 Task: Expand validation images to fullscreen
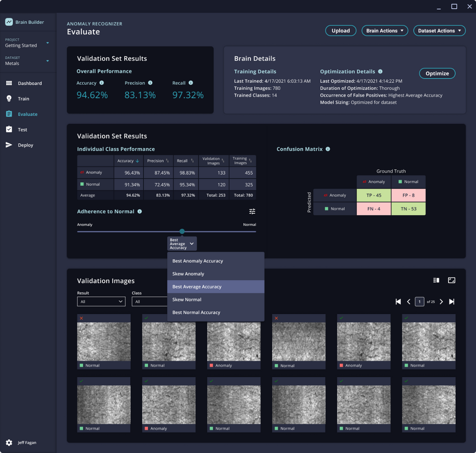(x=451, y=280)
